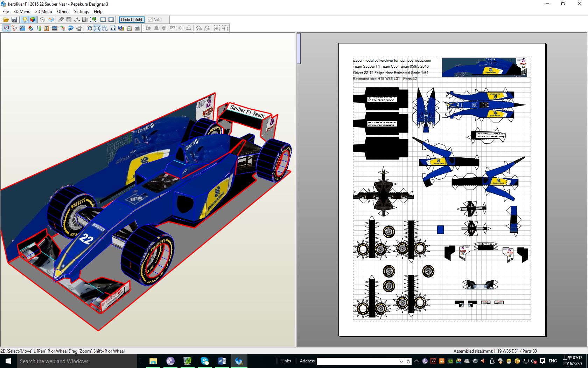588x368 pixels.
Task: Click the Open file folder icon
Action: pyautogui.click(x=6, y=20)
